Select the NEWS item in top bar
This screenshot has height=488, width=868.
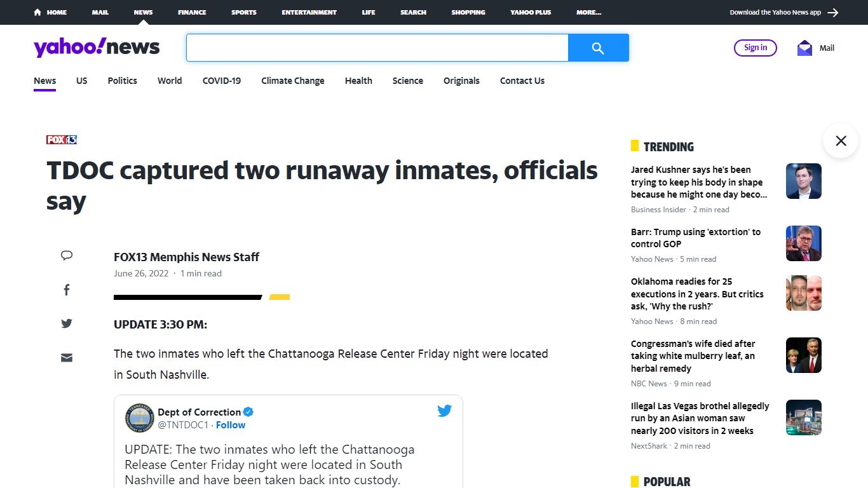(143, 12)
